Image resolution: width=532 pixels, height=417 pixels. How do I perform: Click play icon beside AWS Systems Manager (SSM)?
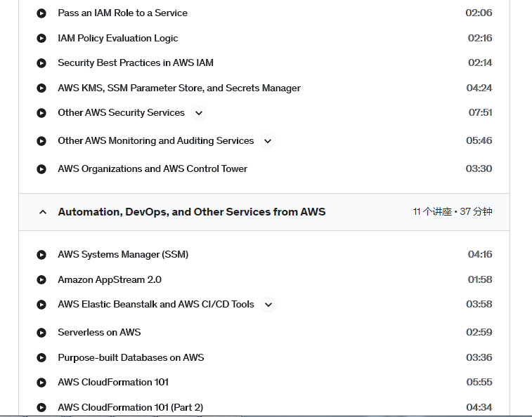[x=41, y=255]
